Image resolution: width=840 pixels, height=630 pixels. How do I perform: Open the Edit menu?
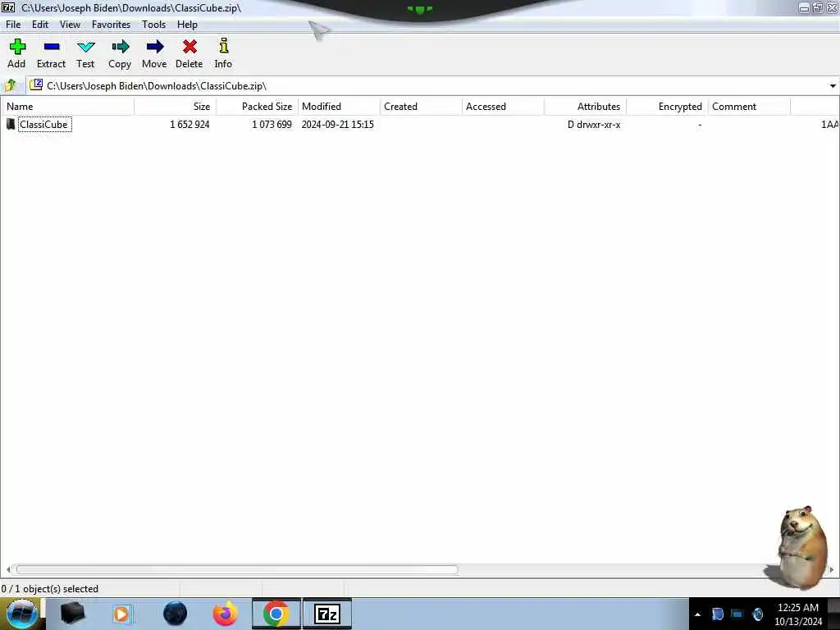point(40,25)
